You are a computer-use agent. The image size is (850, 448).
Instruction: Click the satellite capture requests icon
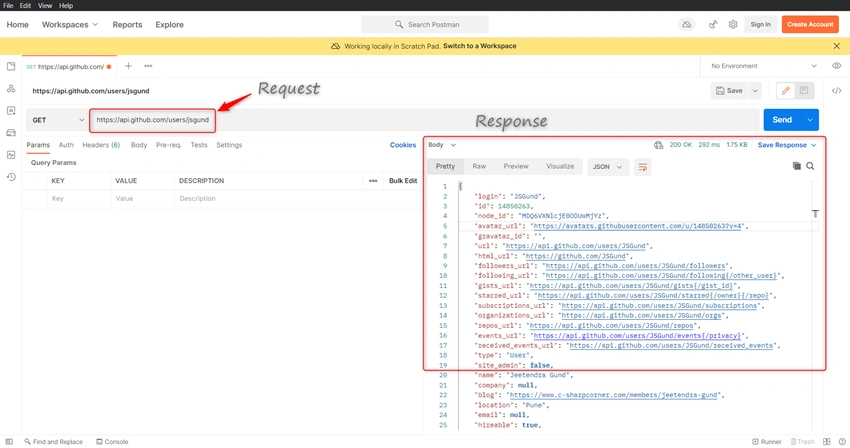pos(713,24)
